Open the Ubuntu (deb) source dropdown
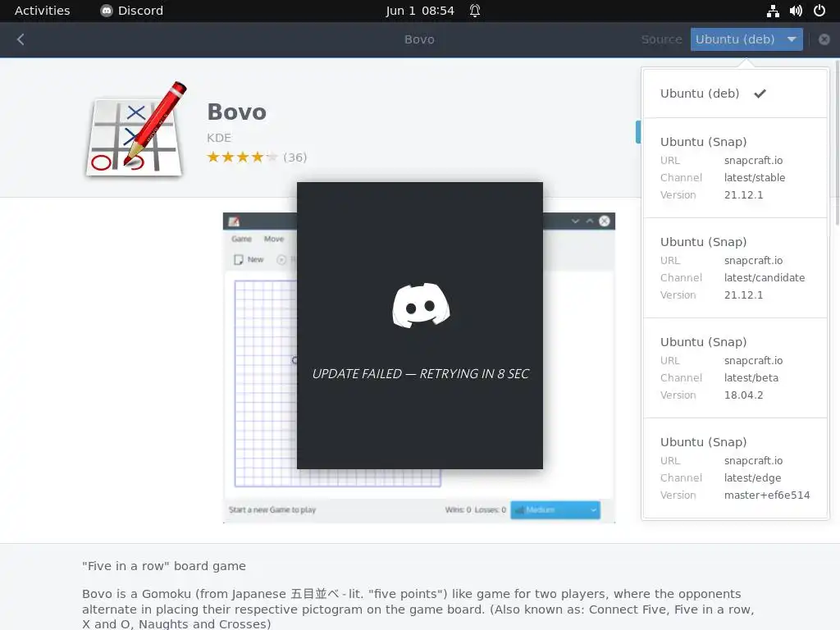This screenshot has width=840, height=630. [746, 39]
